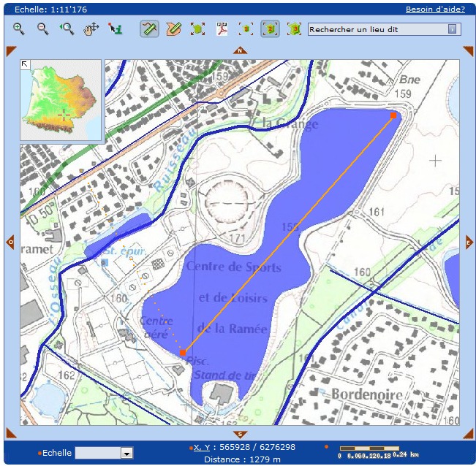
Task: Open the 'Besoin d'aide?' help link
Action: pos(435,9)
